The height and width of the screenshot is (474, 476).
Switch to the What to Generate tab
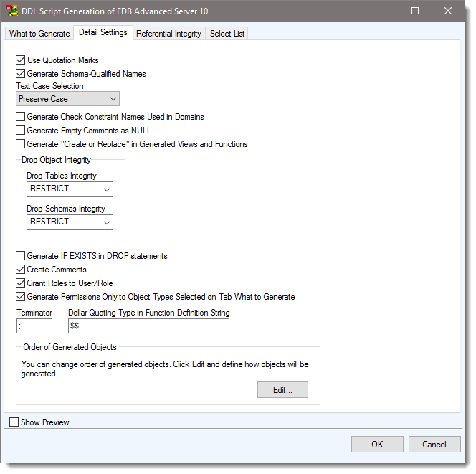39,34
